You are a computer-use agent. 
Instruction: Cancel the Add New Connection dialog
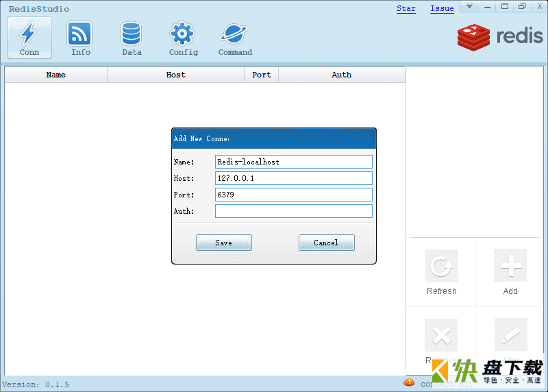point(327,243)
